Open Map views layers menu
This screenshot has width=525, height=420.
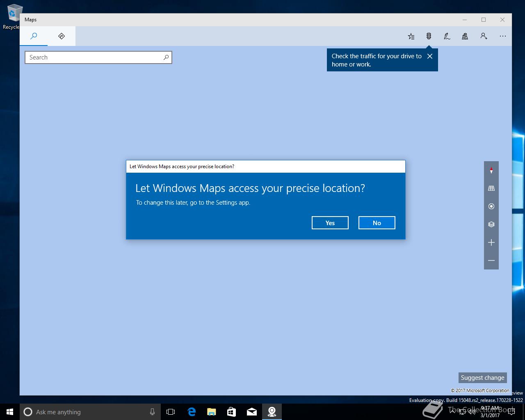tap(491, 224)
